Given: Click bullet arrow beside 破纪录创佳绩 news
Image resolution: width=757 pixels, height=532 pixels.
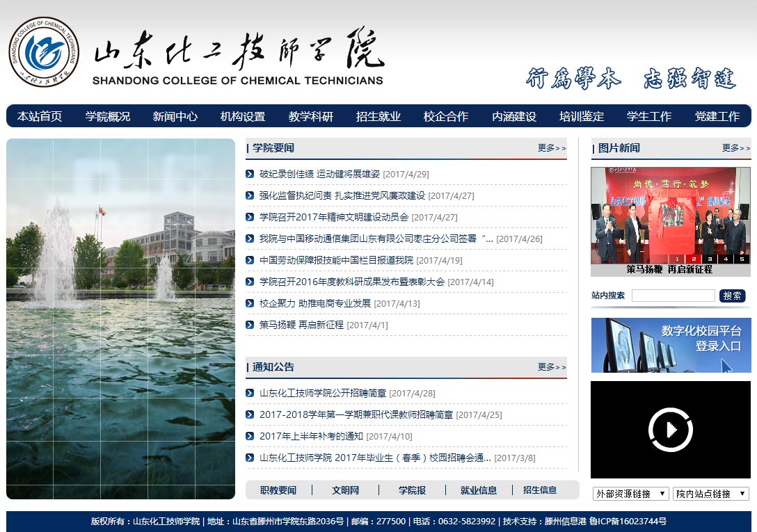Looking at the screenshot, I should click(250, 174).
